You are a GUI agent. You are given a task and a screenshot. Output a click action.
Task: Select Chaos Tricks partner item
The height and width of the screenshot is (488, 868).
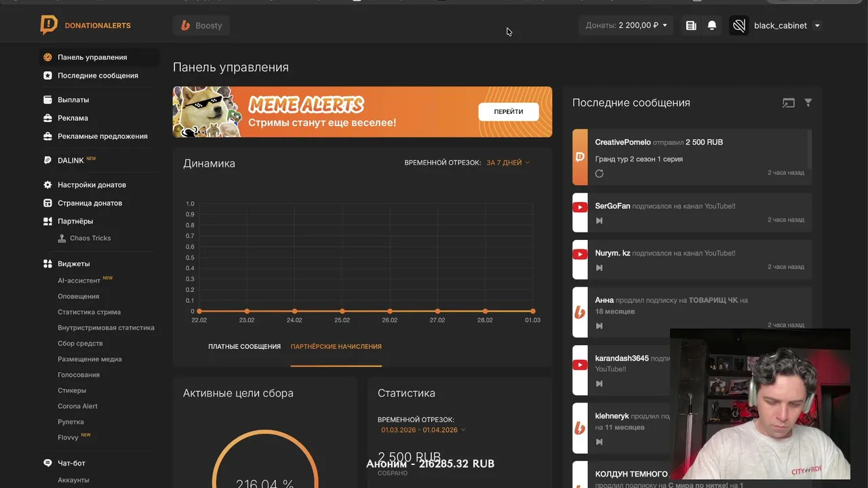(x=90, y=239)
